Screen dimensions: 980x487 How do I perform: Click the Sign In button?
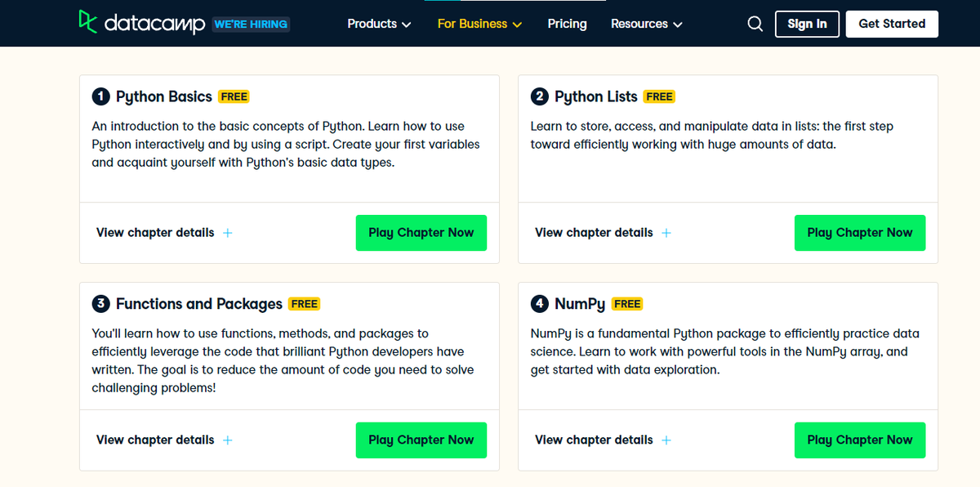[x=807, y=24]
